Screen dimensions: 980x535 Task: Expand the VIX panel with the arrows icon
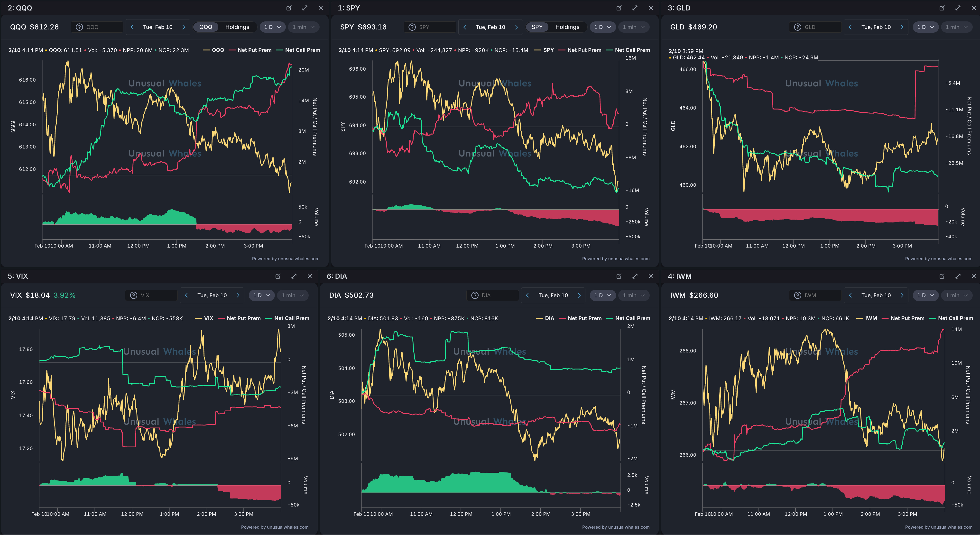click(294, 276)
